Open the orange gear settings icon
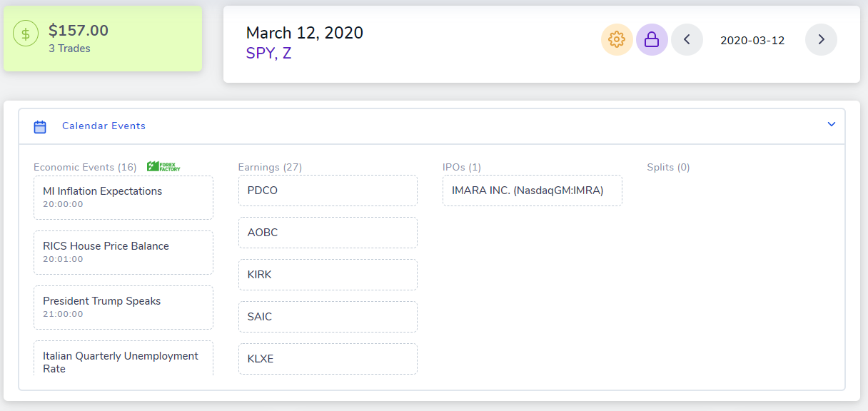 (x=617, y=40)
